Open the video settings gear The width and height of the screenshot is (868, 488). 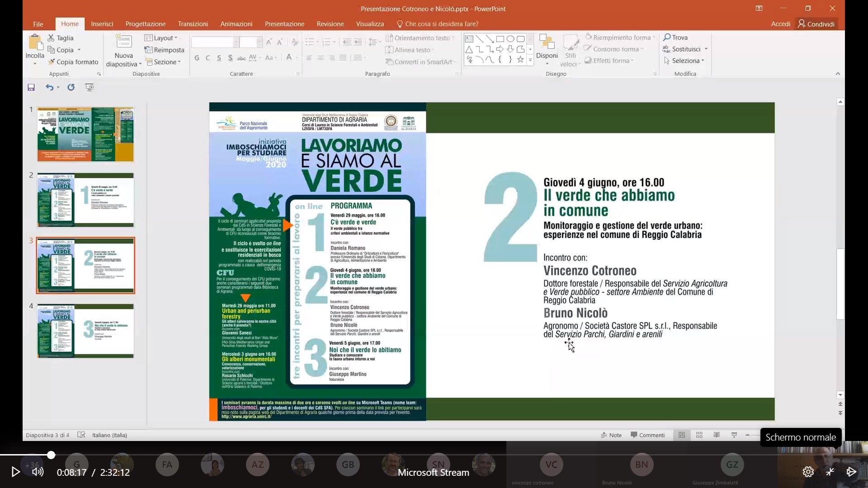tap(808, 472)
